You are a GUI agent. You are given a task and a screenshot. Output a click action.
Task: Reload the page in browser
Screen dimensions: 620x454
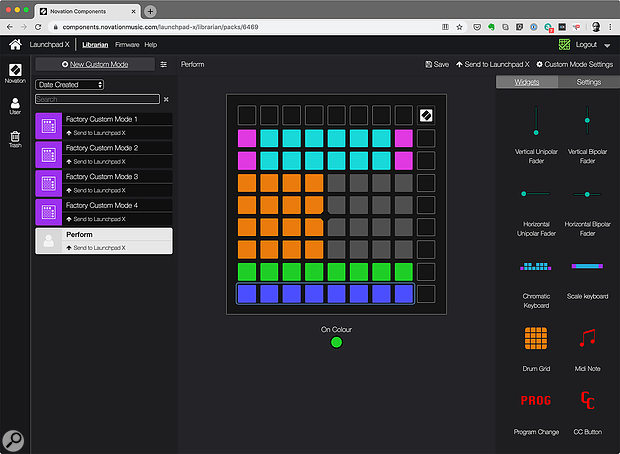click(38, 27)
